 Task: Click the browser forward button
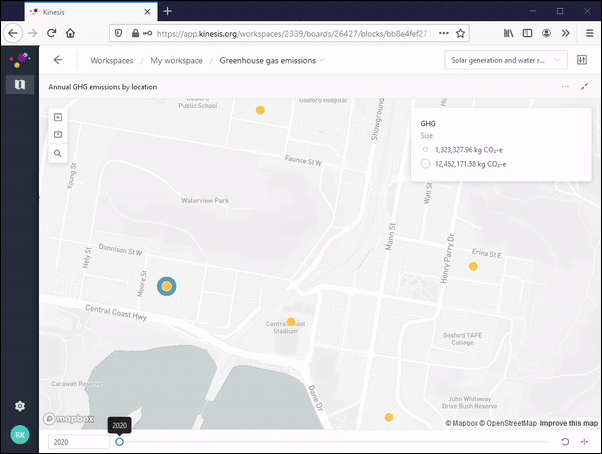click(x=33, y=33)
